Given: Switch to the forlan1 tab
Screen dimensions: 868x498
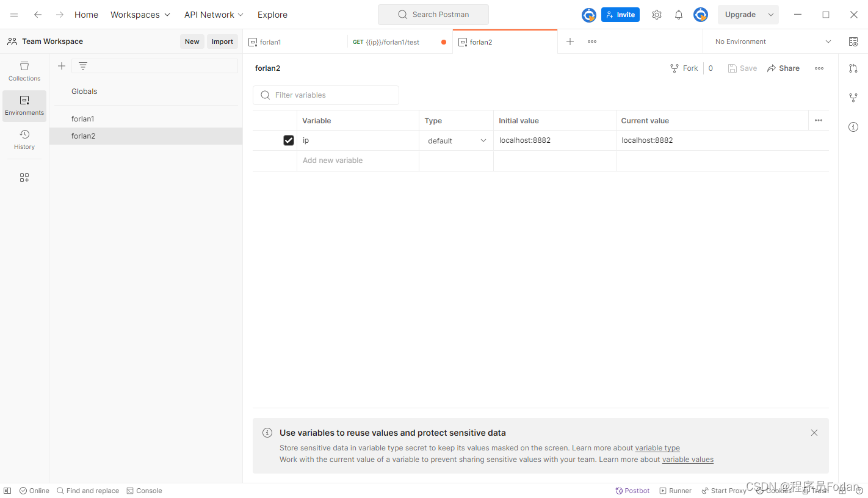Looking at the screenshot, I should pos(295,42).
